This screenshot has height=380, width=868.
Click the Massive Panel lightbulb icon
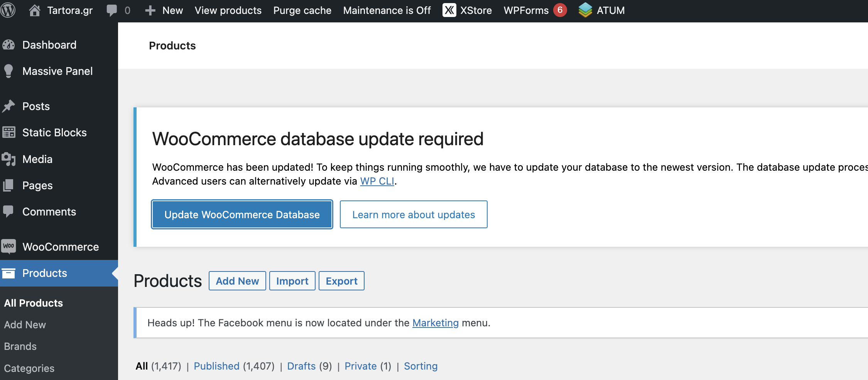[x=8, y=71]
